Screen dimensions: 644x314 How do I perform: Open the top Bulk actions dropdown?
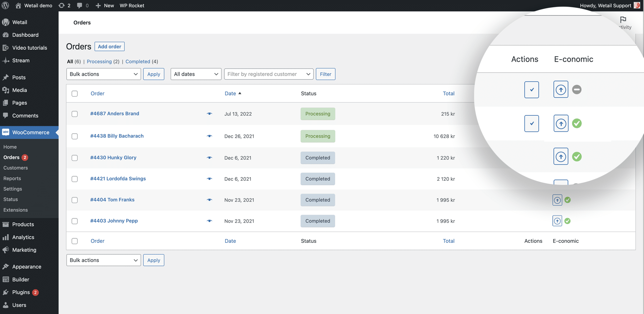(103, 74)
